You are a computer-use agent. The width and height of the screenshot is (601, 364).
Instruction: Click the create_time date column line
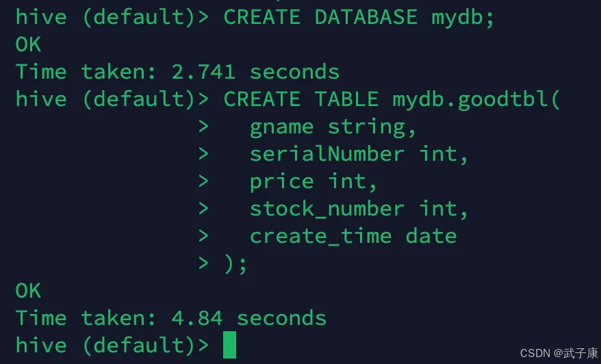[353, 237]
